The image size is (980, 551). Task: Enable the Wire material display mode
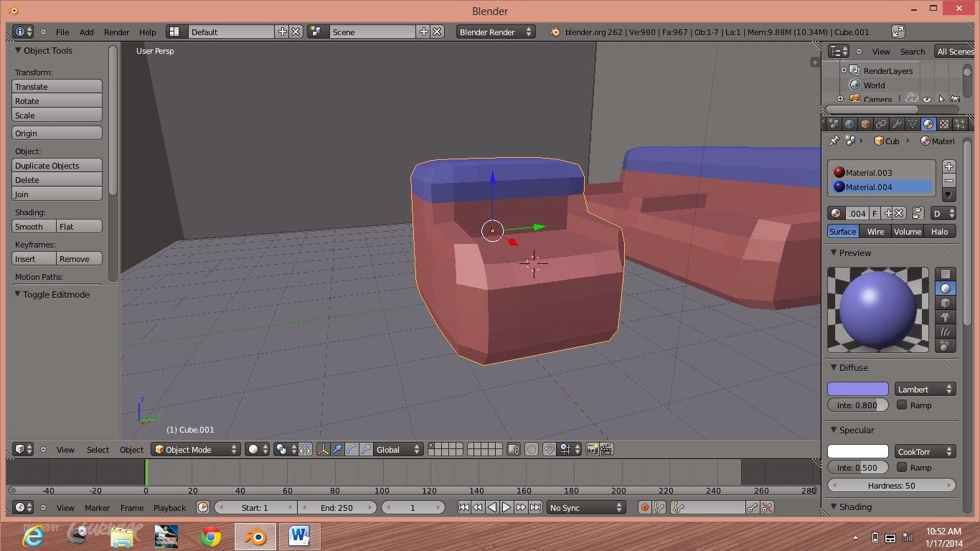click(x=876, y=231)
